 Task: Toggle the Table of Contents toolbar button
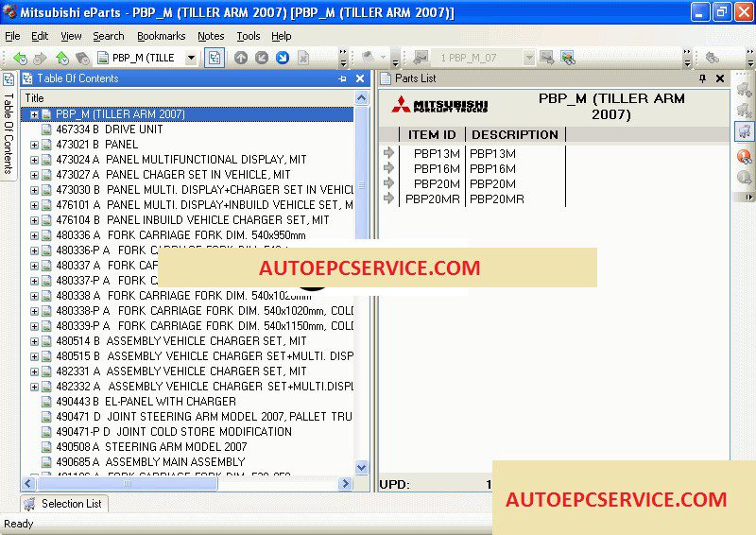coord(215,59)
